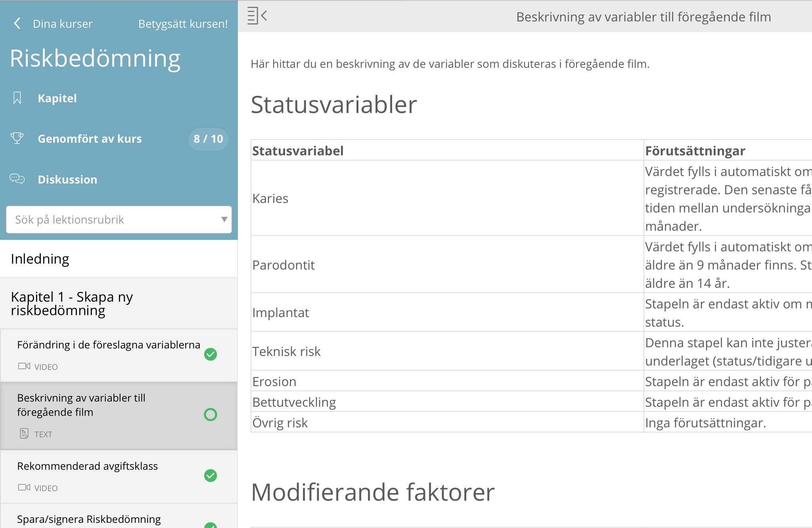
Task: Click the video icon under Rekommenderad avgiftsklass
Action: [24, 488]
